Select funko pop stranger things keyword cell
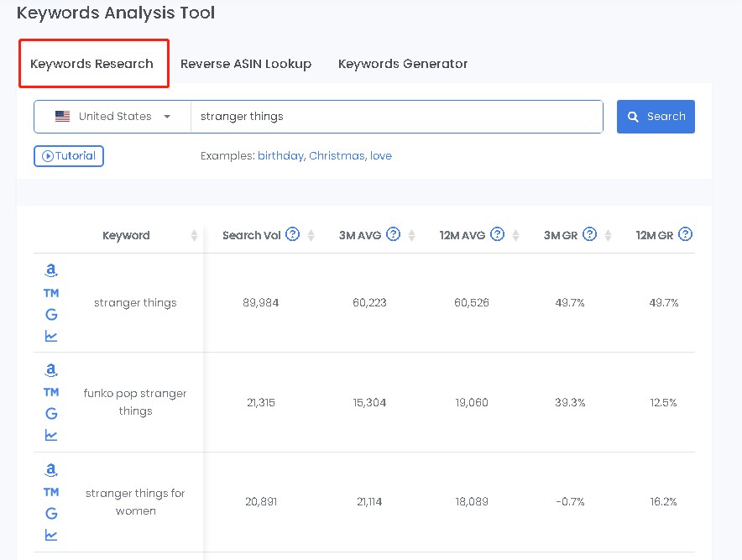 coord(135,402)
